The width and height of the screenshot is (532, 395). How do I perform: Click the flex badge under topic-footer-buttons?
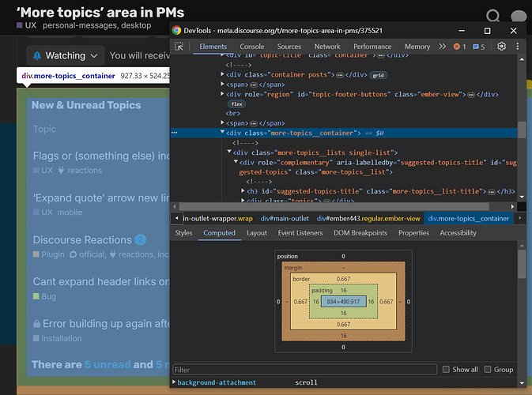pos(236,104)
